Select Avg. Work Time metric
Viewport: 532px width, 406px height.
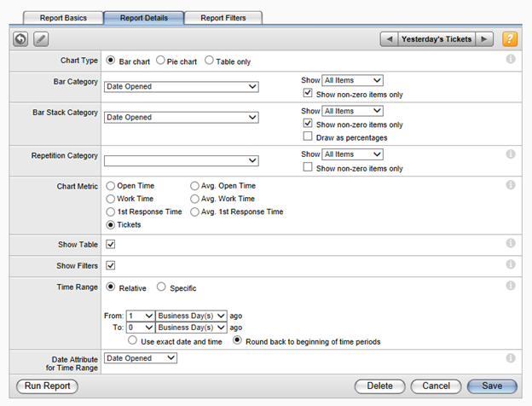point(194,199)
